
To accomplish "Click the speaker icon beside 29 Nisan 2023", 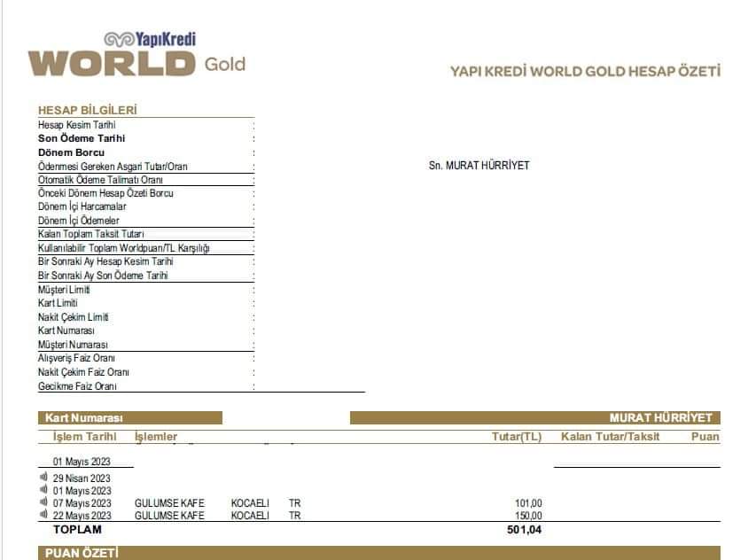I will (43, 477).
